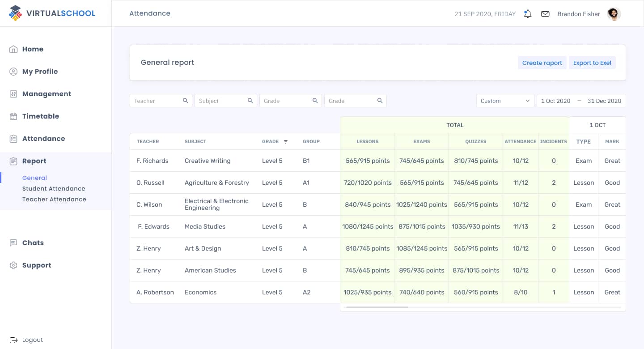Click the Management sliders icon

tap(13, 94)
